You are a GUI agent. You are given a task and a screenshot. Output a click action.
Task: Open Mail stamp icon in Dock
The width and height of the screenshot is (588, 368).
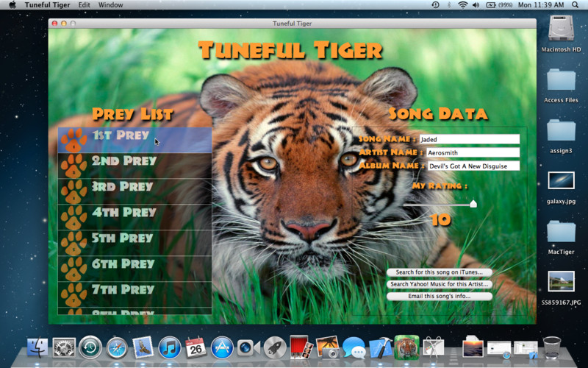[143, 347]
